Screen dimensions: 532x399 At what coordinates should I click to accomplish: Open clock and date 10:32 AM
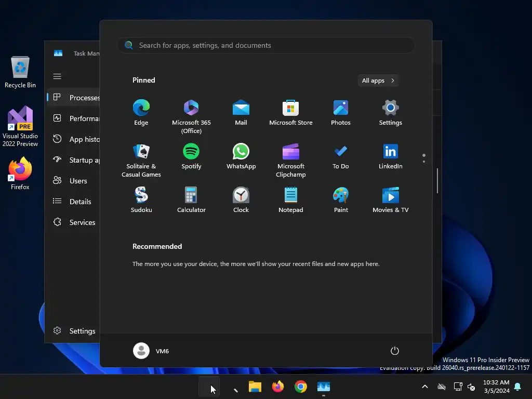496,387
